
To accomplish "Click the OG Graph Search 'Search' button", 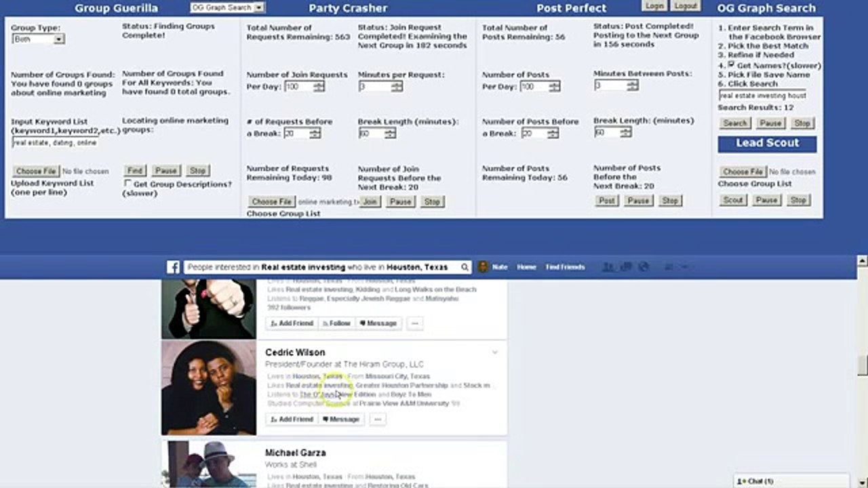I will pyautogui.click(x=734, y=123).
